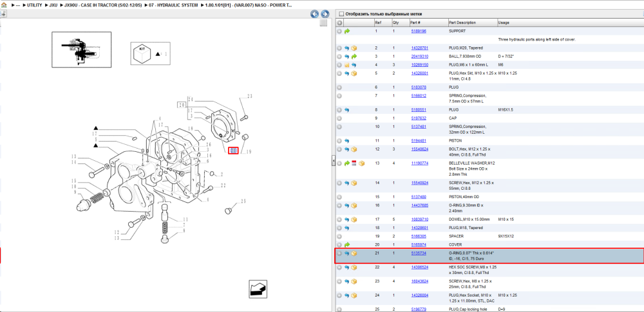Click the large arrow symbol below the diagram
Screen dimensions: 644x312
[x=258, y=289]
